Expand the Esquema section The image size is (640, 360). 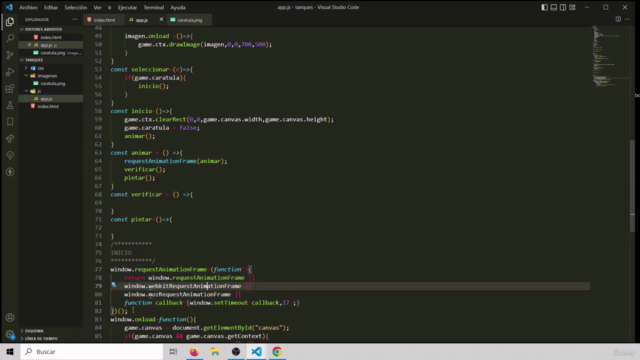34,331
